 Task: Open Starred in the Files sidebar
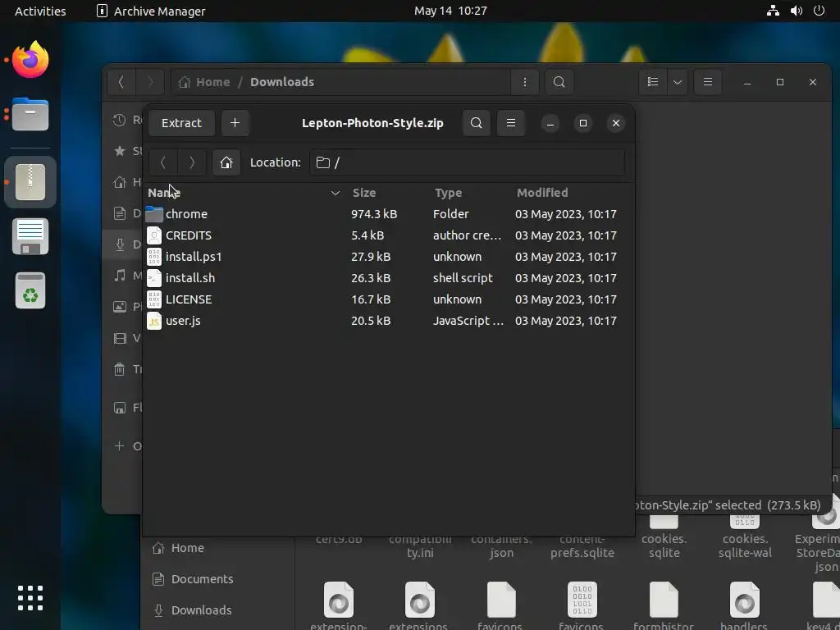click(127, 151)
